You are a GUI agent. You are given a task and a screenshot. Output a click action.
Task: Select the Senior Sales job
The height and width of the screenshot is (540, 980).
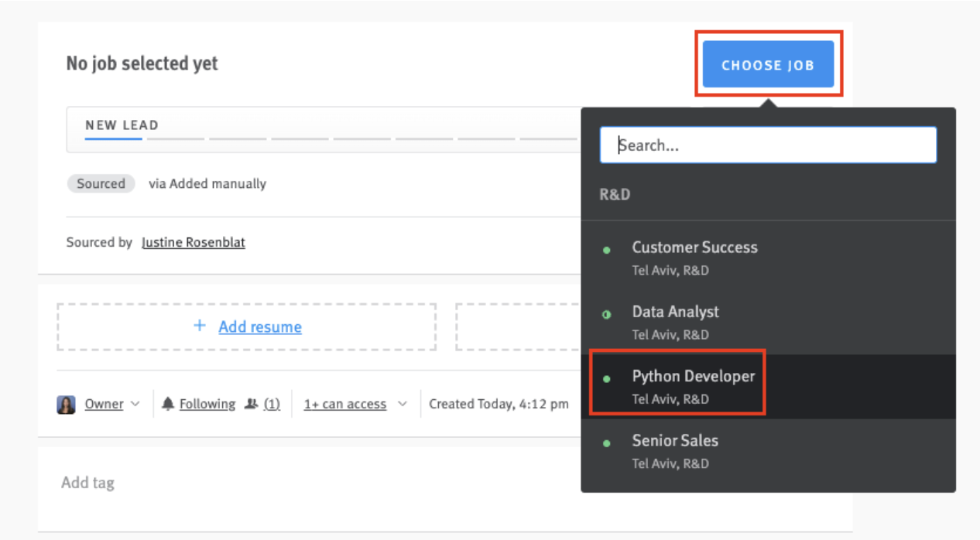[x=768, y=451]
